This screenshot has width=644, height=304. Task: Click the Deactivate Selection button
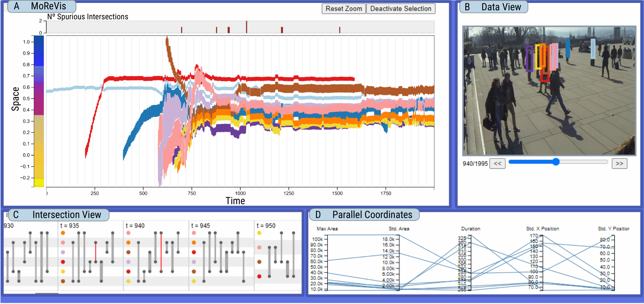click(401, 9)
